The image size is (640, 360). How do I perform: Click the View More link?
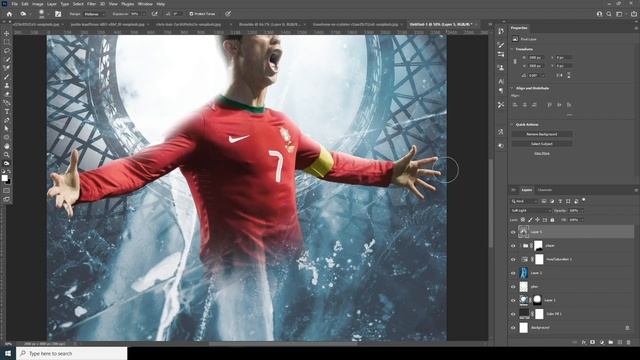tap(542, 153)
